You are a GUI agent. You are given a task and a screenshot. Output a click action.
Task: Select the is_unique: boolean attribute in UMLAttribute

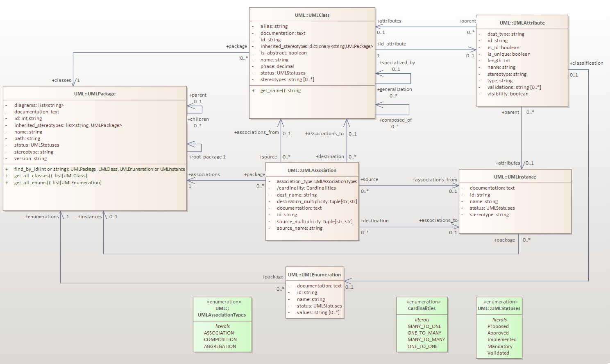pyautogui.click(x=508, y=54)
